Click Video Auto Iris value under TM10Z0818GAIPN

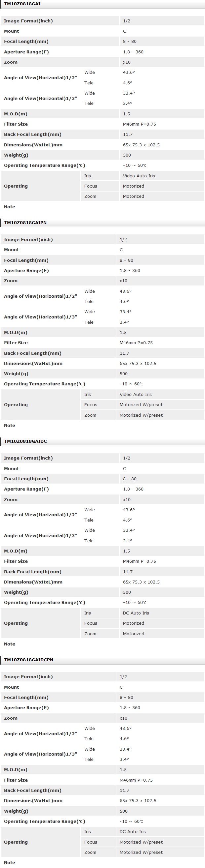[x=136, y=394]
